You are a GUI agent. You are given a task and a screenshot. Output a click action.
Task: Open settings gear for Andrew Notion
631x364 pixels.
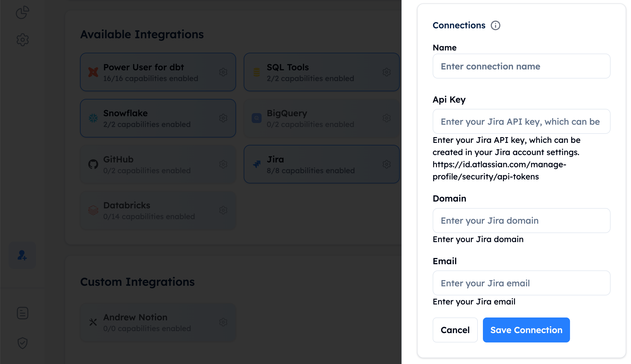click(223, 322)
